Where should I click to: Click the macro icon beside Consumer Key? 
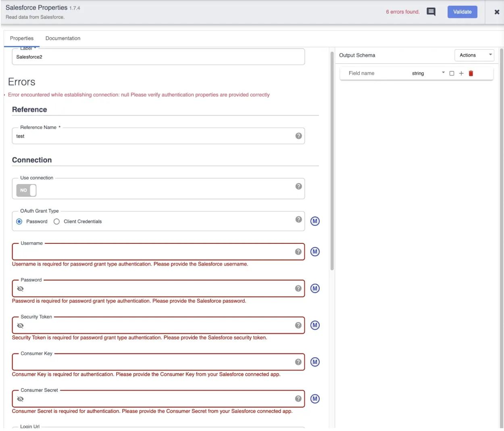[x=315, y=362]
